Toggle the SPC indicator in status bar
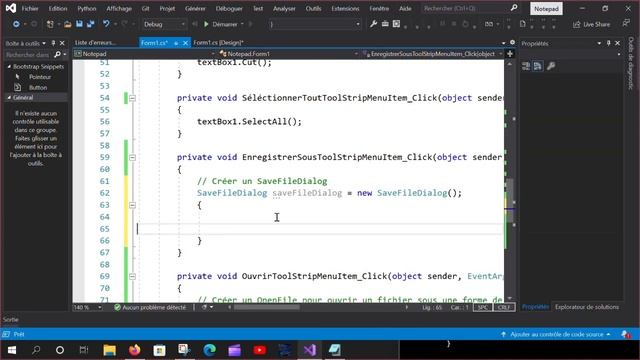Screen dimensions: 640x360 click(x=482, y=307)
